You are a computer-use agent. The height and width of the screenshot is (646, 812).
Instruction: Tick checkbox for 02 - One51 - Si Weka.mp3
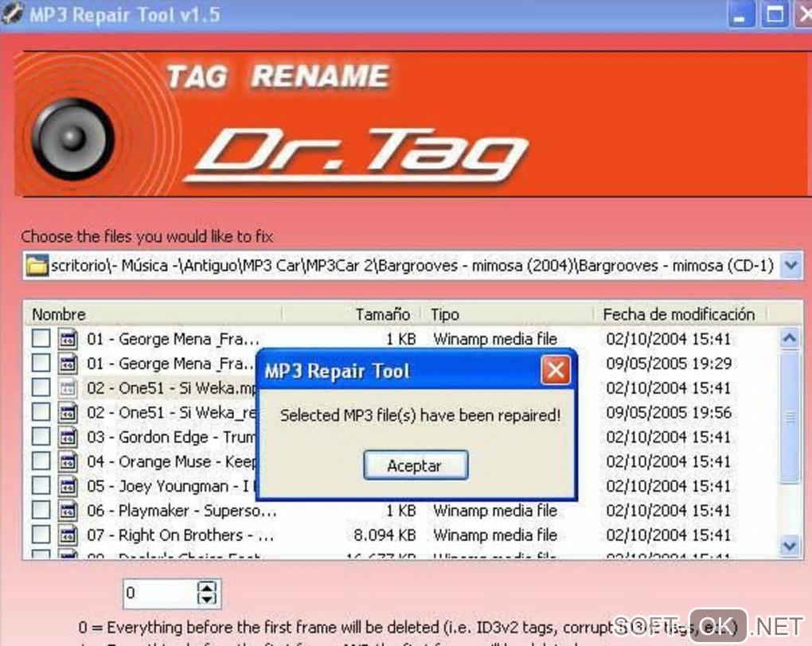click(x=41, y=387)
